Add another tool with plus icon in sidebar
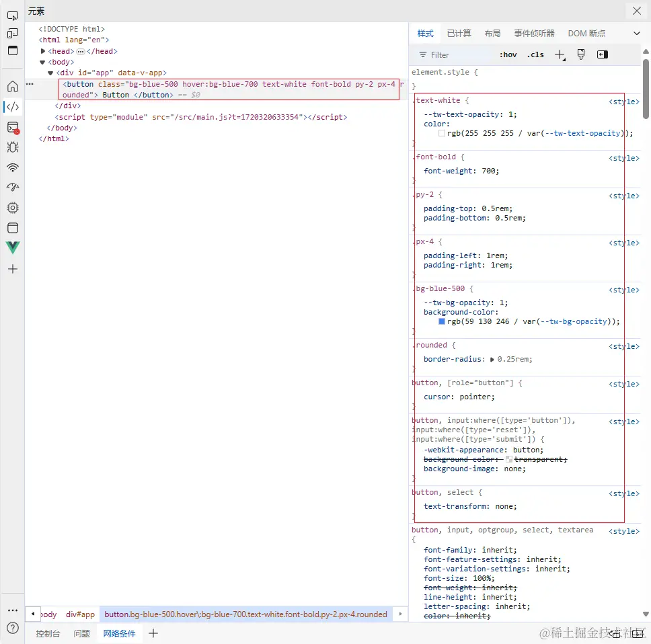This screenshot has width=651, height=644. click(x=13, y=269)
